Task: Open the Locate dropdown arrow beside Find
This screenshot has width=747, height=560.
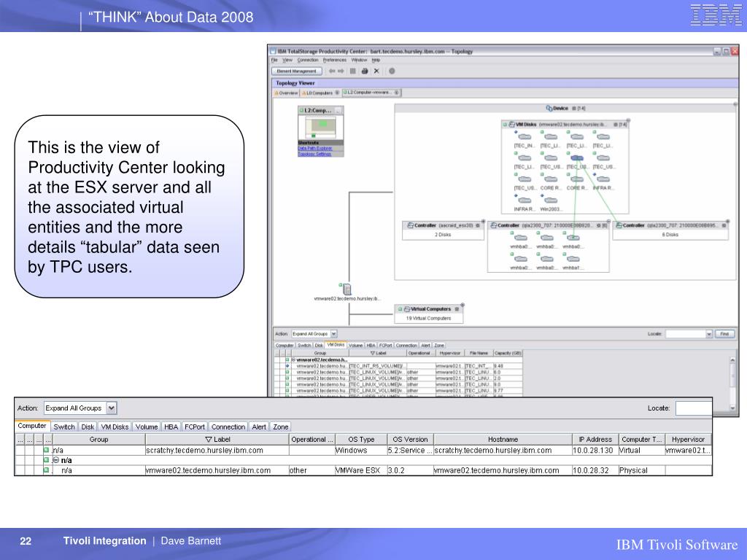Action: [x=709, y=334]
